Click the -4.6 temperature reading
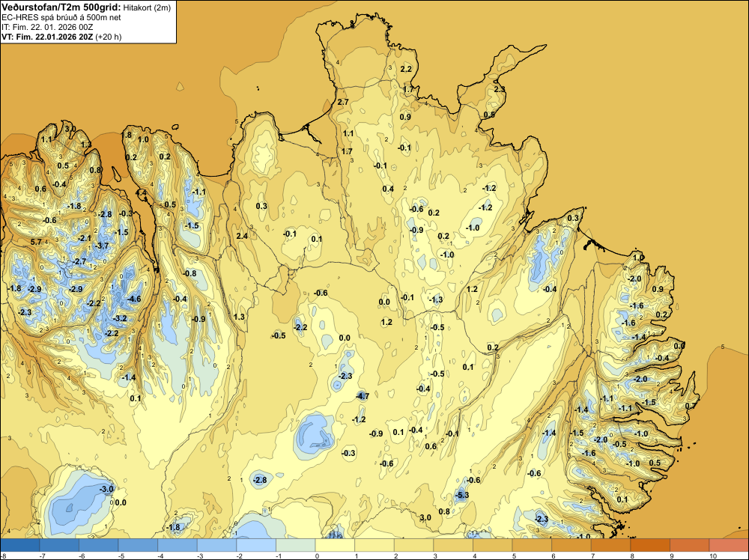The height and width of the screenshot is (560, 749). tap(135, 299)
